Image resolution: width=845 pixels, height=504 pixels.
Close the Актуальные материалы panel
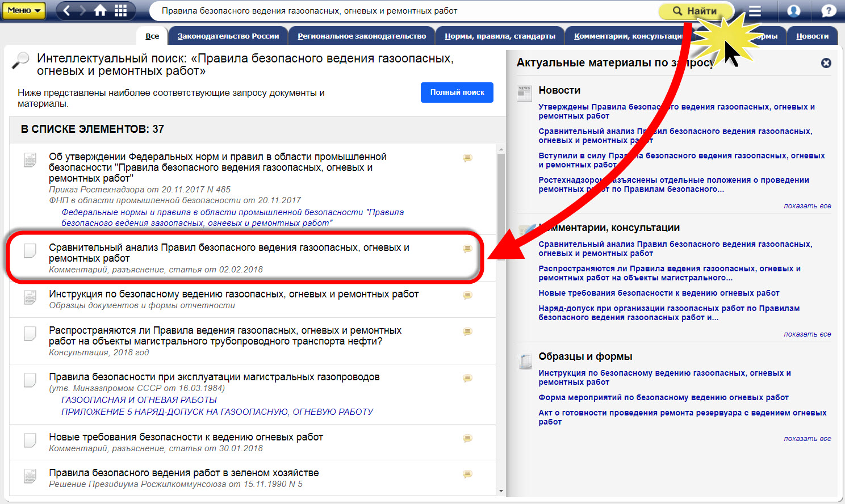tap(826, 63)
